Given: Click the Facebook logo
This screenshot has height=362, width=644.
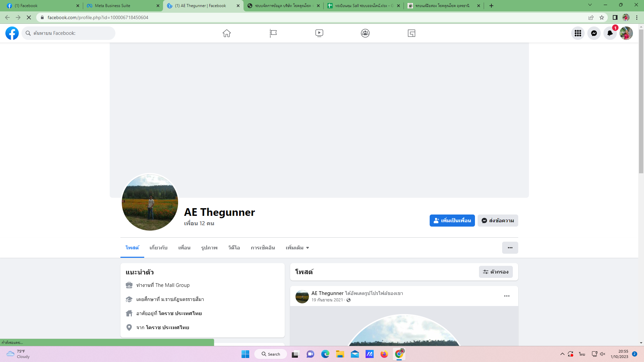Looking at the screenshot, I should coord(12,33).
